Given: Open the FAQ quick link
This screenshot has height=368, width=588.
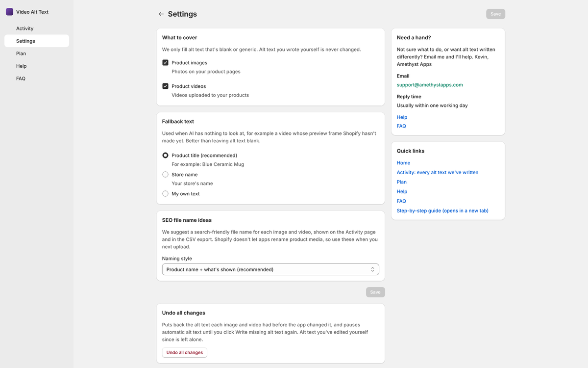Looking at the screenshot, I should click(x=401, y=201).
